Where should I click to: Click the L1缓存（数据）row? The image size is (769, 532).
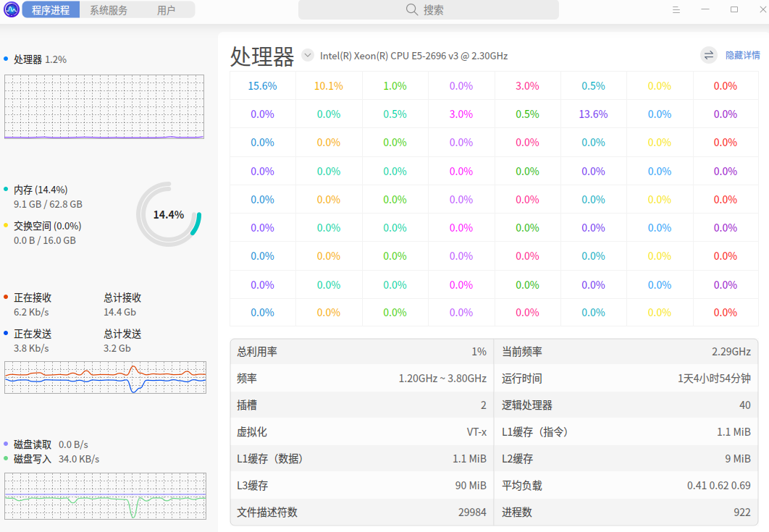[x=362, y=459]
